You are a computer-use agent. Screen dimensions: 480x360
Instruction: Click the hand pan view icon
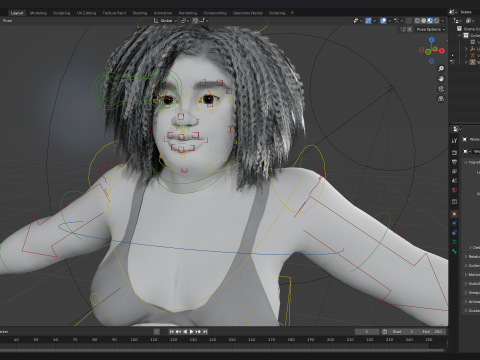click(x=441, y=79)
